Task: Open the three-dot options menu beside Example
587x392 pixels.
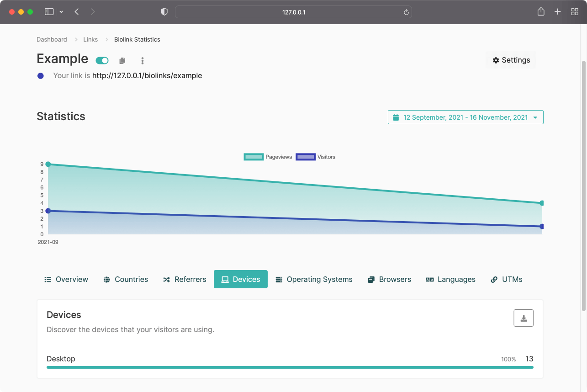Action: tap(143, 61)
